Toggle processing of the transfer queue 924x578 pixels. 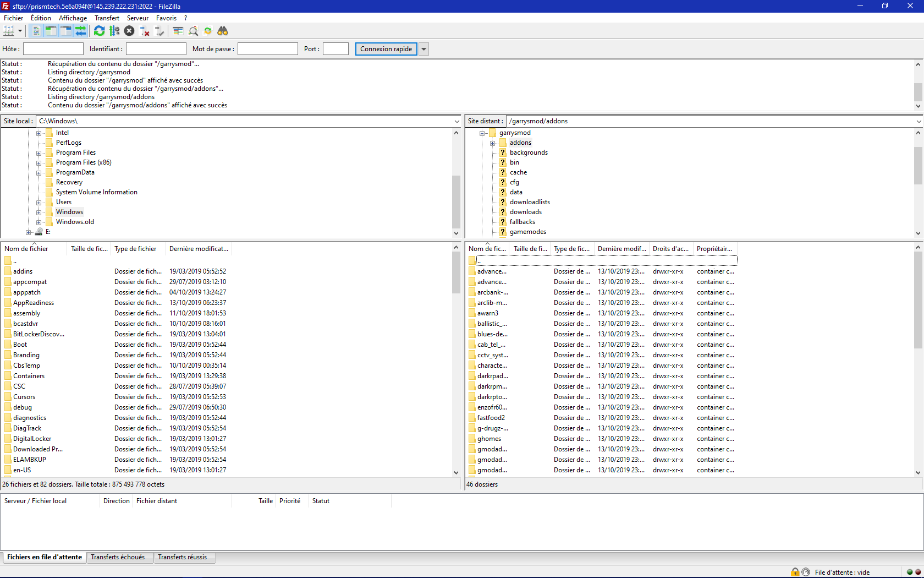point(114,31)
